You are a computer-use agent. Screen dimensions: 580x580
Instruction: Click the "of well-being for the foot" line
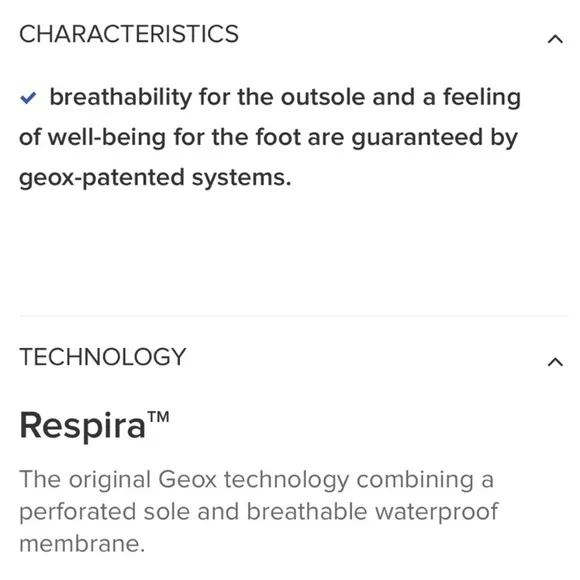pyautogui.click(x=268, y=138)
